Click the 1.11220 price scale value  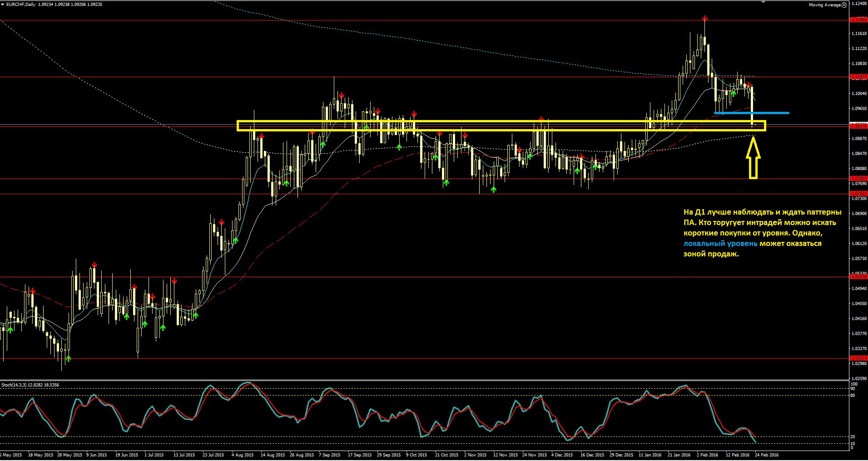pos(859,49)
